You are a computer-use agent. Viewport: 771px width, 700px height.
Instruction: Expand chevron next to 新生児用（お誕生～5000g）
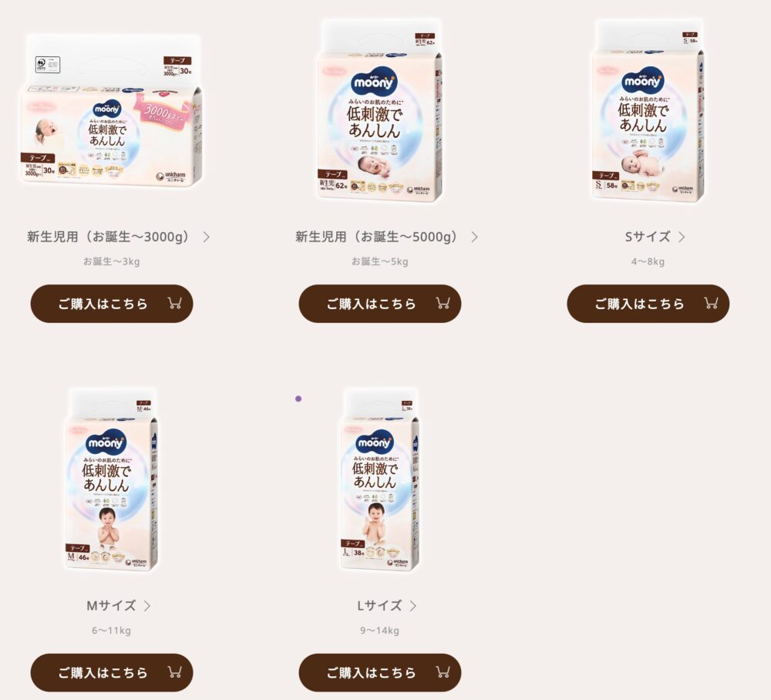[x=474, y=237]
